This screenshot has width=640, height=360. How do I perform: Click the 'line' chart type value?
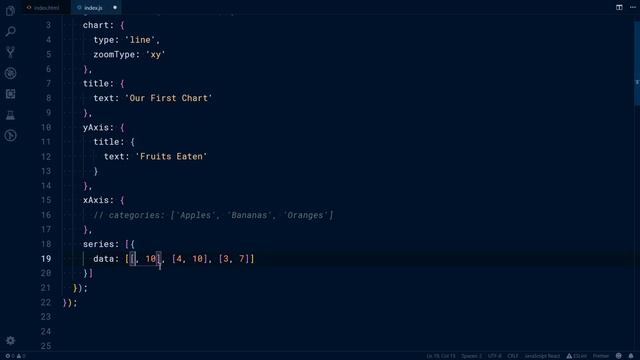140,40
